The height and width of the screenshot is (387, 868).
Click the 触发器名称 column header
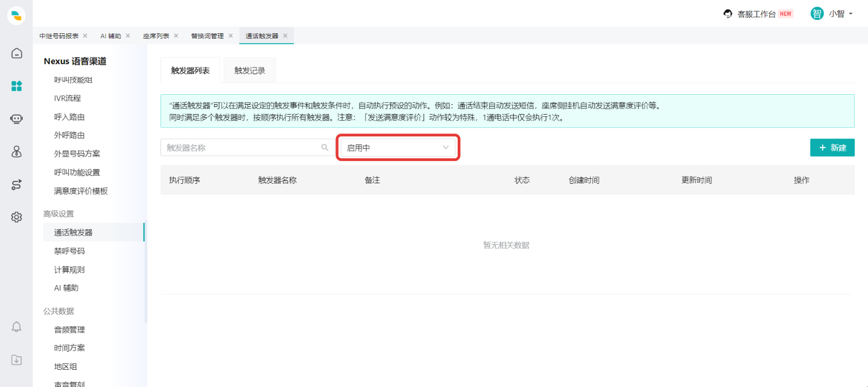pos(277,180)
